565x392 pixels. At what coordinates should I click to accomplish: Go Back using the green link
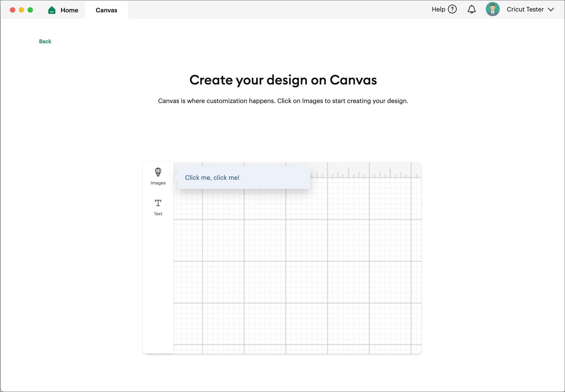[x=45, y=41]
